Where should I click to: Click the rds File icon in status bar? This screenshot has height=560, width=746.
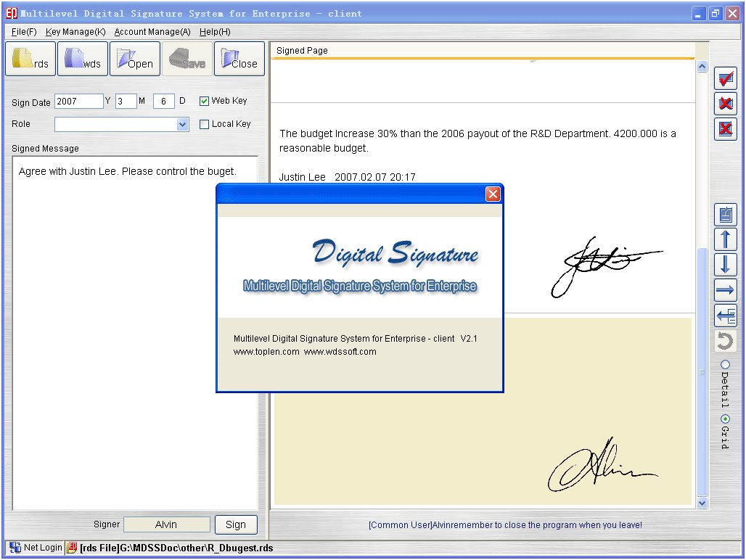[72, 548]
